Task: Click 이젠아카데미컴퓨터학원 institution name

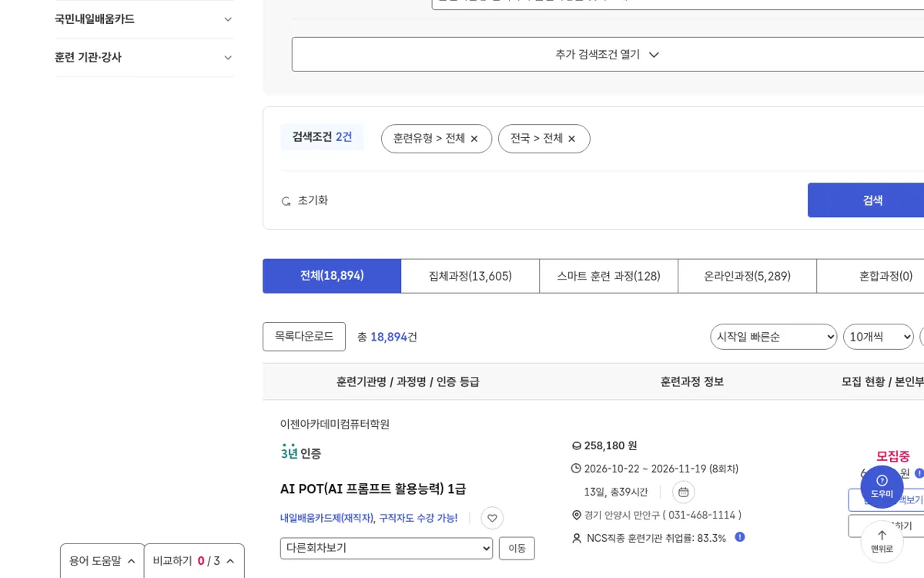Action: [335, 424]
